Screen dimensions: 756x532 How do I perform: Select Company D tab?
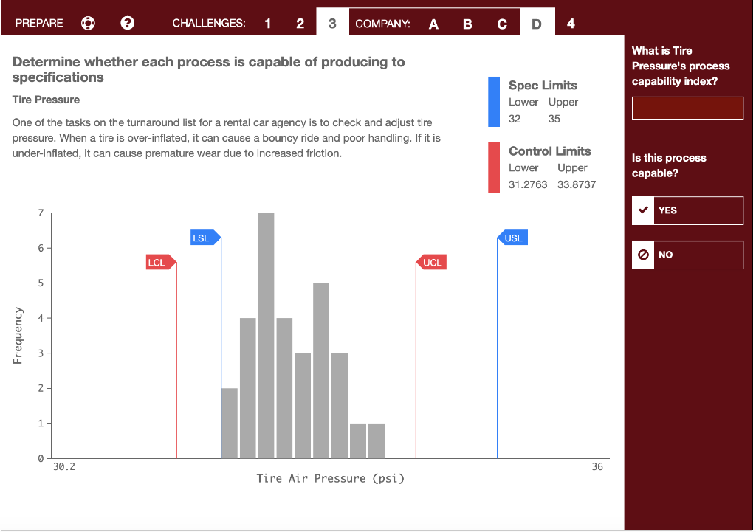[x=537, y=22]
